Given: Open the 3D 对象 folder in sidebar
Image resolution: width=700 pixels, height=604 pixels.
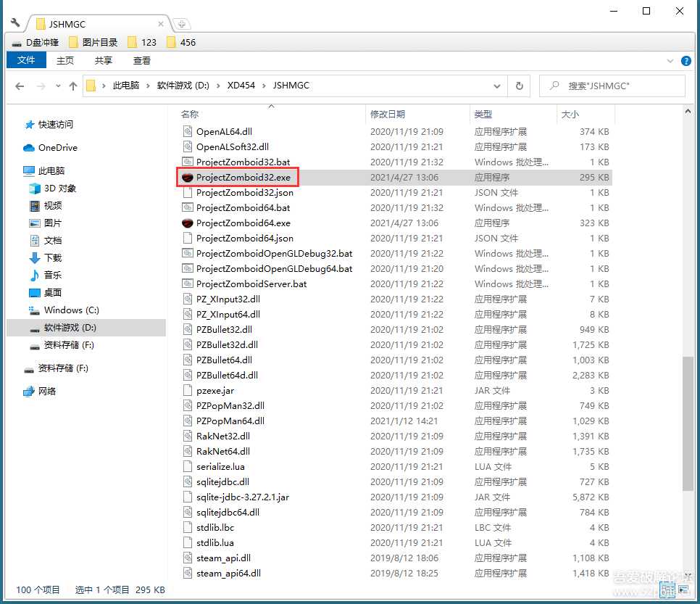Looking at the screenshot, I should [x=59, y=188].
